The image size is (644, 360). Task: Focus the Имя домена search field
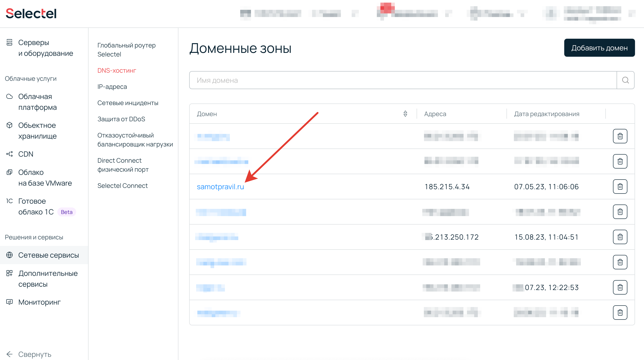click(403, 80)
